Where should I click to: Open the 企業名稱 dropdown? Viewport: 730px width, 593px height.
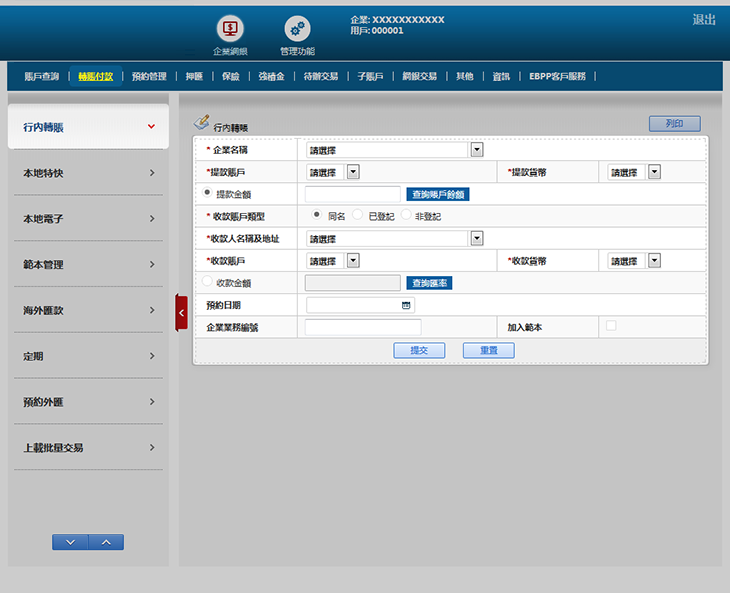pyautogui.click(x=476, y=150)
